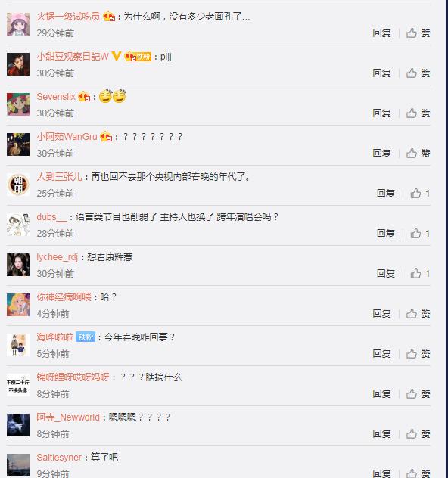Click lychee_rdj's avatar picture
Screen dimensions: 448x478
point(18,265)
